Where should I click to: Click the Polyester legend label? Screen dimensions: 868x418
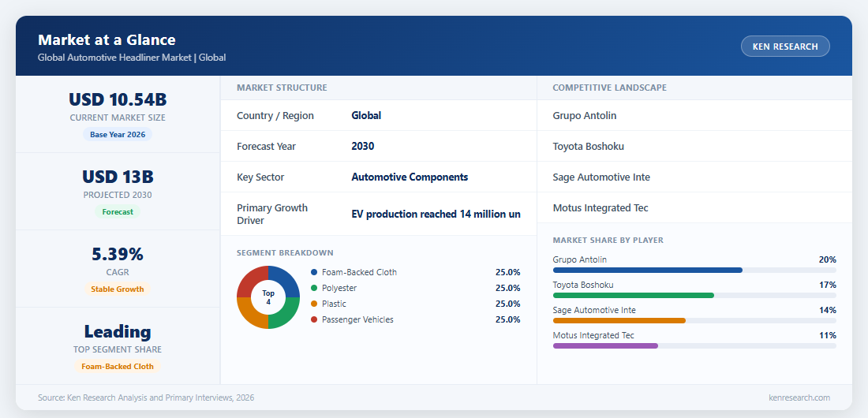click(339, 288)
